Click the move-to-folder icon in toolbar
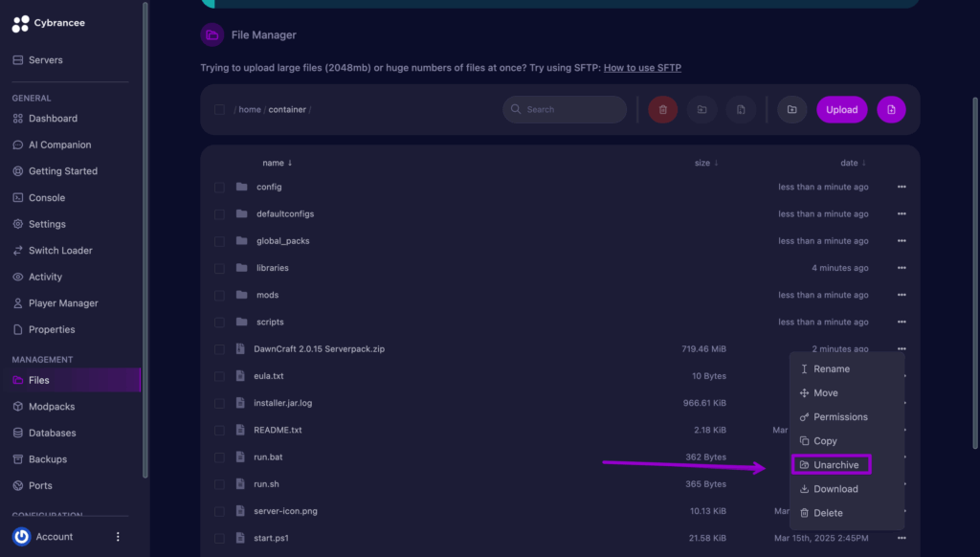The height and width of the screenshot is (557, 980). (x=702, y=110)
